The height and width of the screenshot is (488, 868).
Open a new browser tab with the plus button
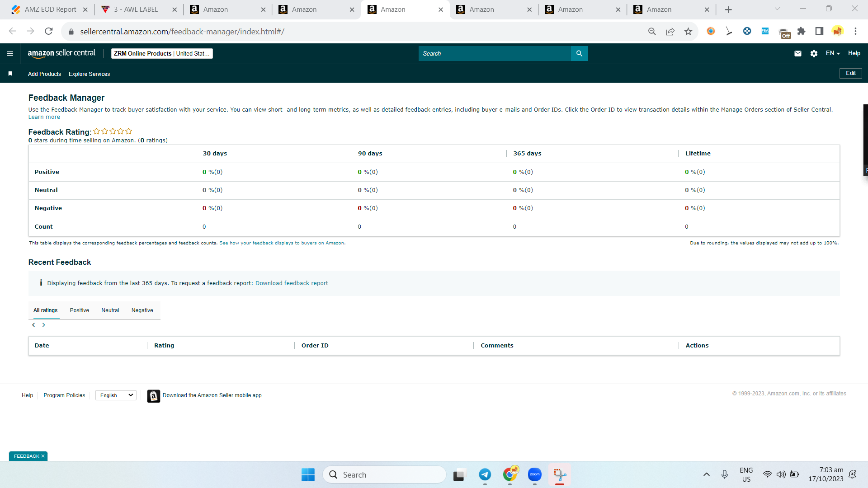(728, 9)
